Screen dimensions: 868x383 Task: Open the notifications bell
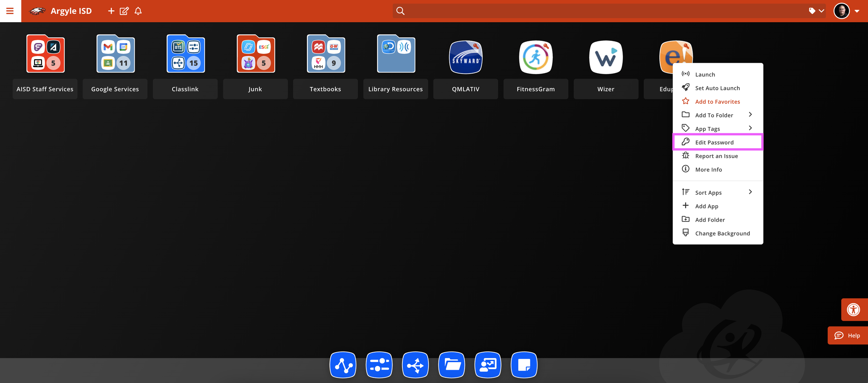tap(138, 11)
